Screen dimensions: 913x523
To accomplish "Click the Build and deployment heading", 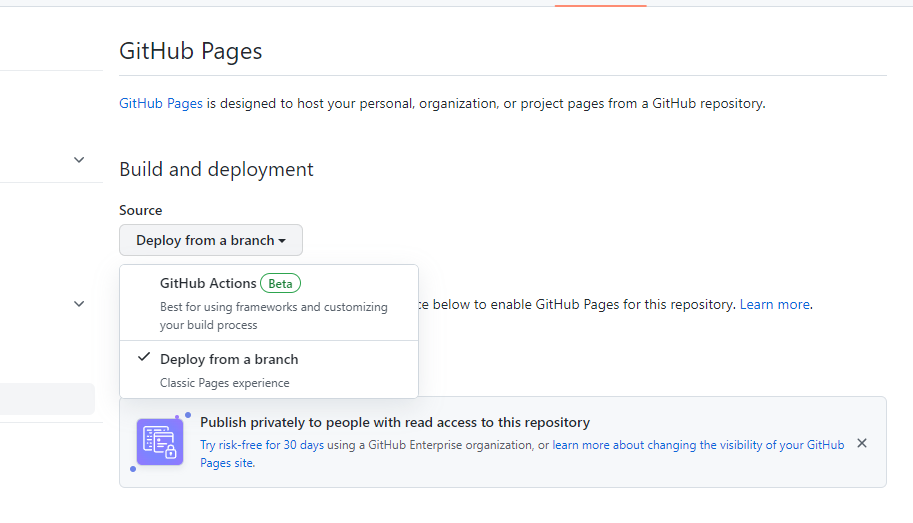I will point(216,169).
